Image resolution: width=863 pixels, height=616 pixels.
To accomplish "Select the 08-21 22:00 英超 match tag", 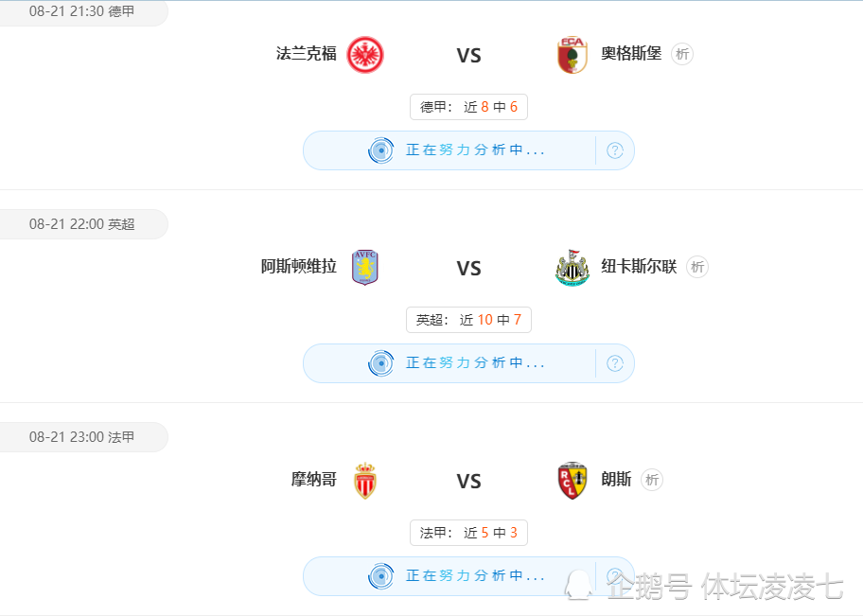I will tap(83, 224).
